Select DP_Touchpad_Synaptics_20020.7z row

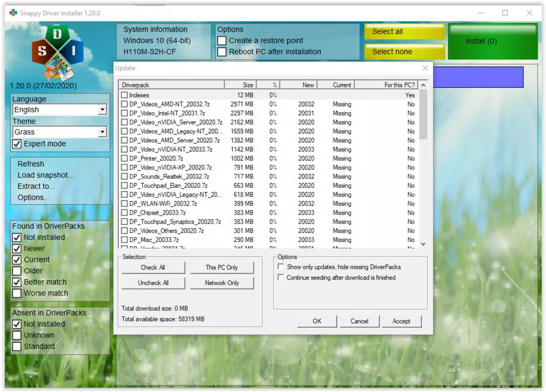(x=268, y=221)
